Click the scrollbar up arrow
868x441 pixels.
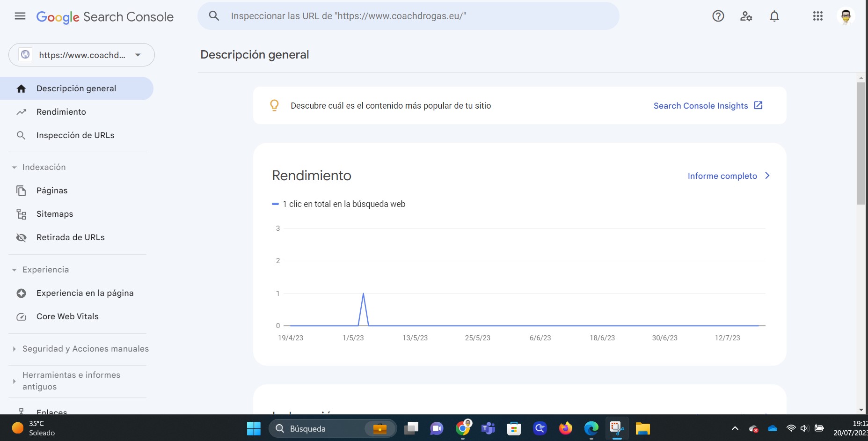pos(861,78)
